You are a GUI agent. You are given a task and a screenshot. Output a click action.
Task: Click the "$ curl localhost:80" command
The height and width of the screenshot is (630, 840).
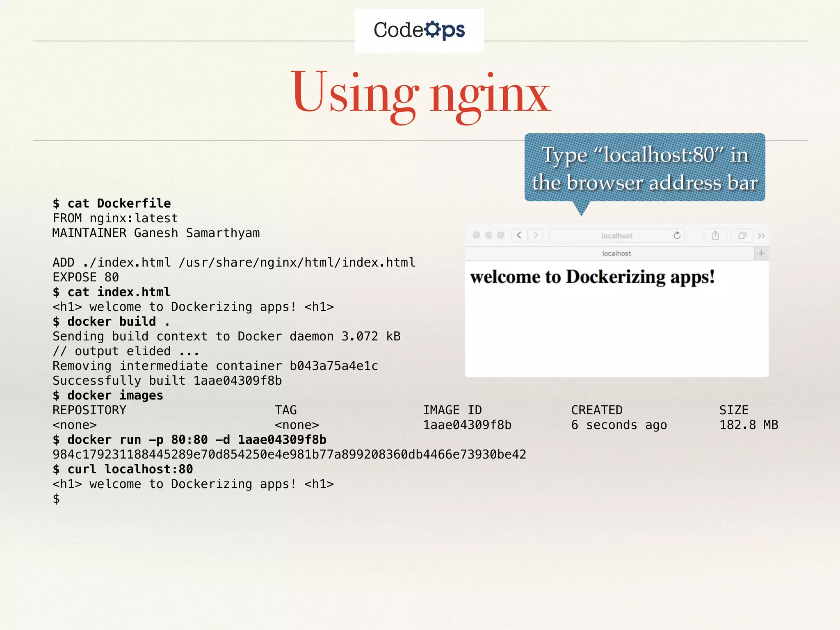coord(123,469)
